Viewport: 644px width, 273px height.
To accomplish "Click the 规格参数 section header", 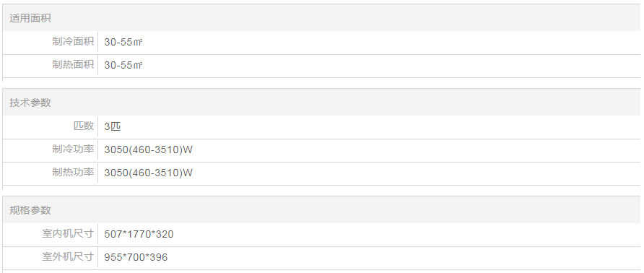I will 30,210.
